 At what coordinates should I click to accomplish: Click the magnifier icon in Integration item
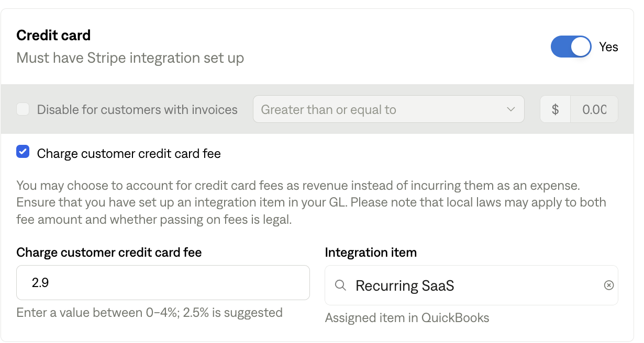pos(340,285)
